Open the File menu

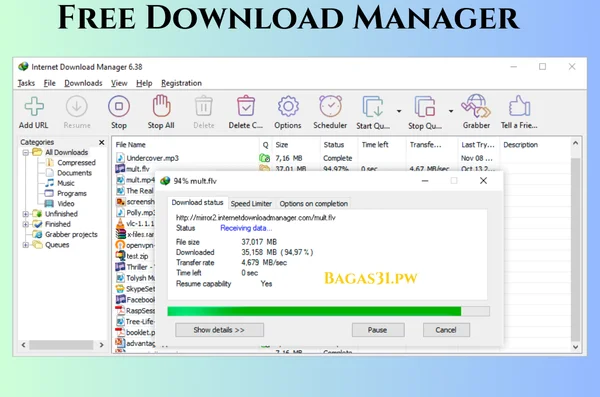(49, 83)
